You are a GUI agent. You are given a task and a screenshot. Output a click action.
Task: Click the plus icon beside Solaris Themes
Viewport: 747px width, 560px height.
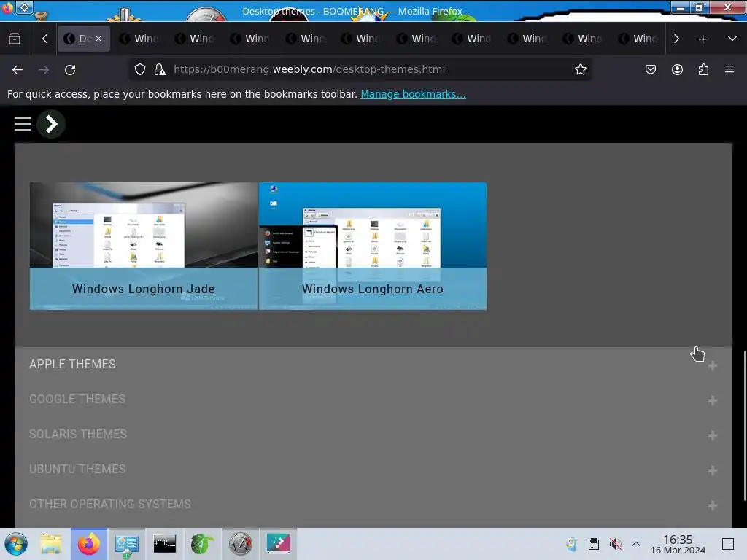[x=712, y=436]
